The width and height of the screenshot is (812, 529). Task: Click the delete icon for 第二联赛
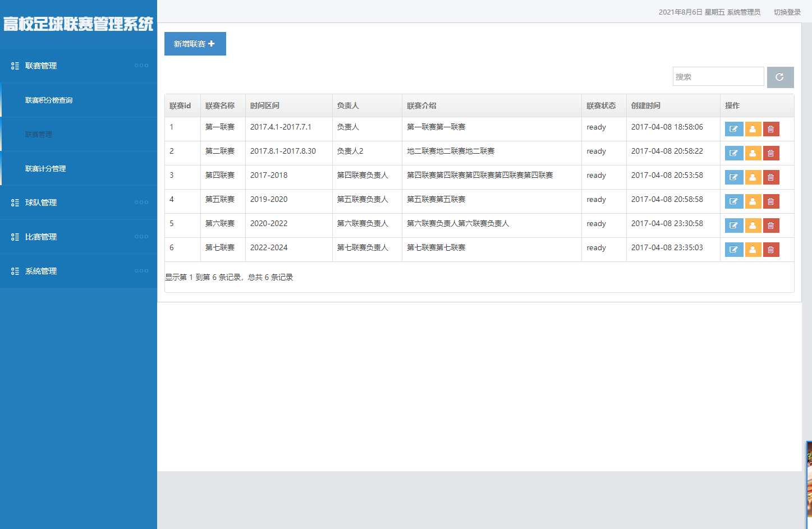771,153
